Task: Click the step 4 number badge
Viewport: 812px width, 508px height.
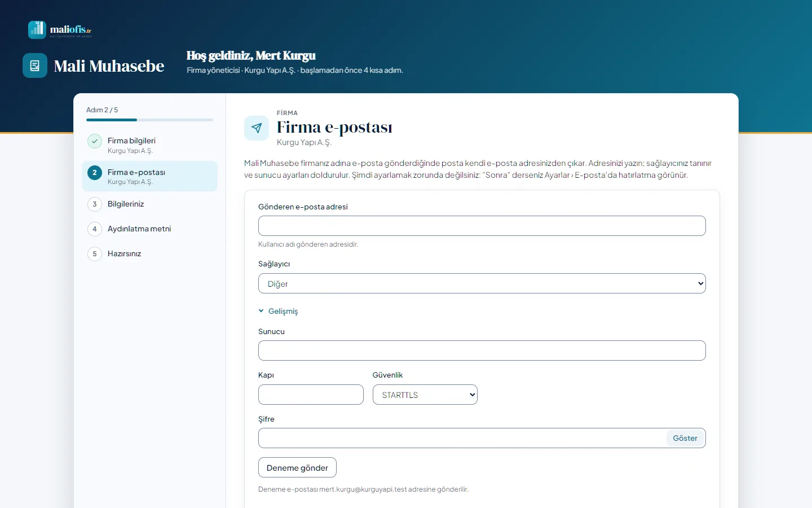Action: pos(95,229)
